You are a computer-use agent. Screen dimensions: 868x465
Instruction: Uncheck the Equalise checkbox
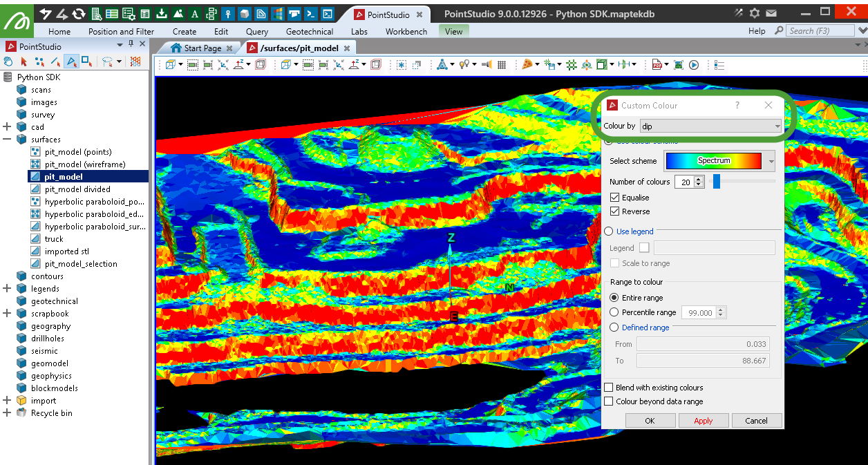[x=614, y=198]
